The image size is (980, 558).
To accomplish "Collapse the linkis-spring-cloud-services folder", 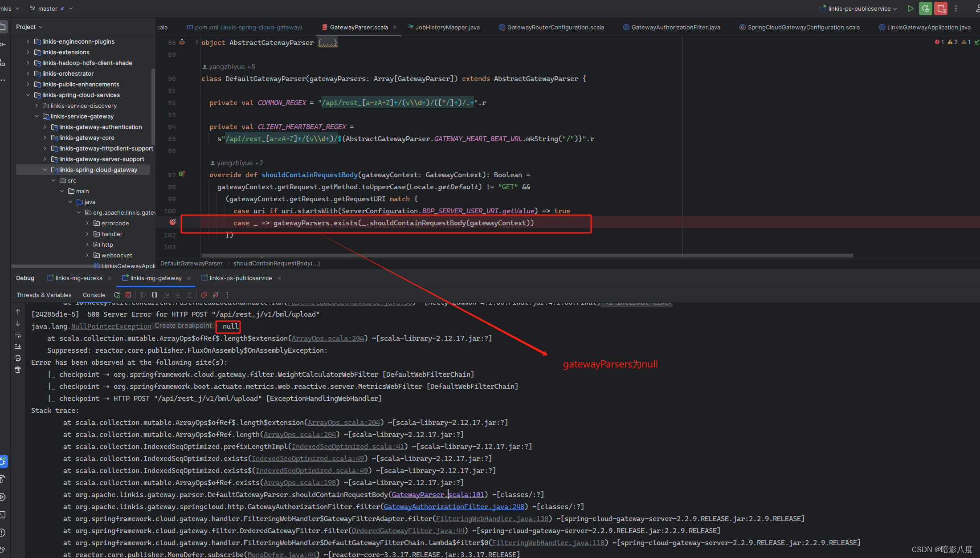I will 28,95.
